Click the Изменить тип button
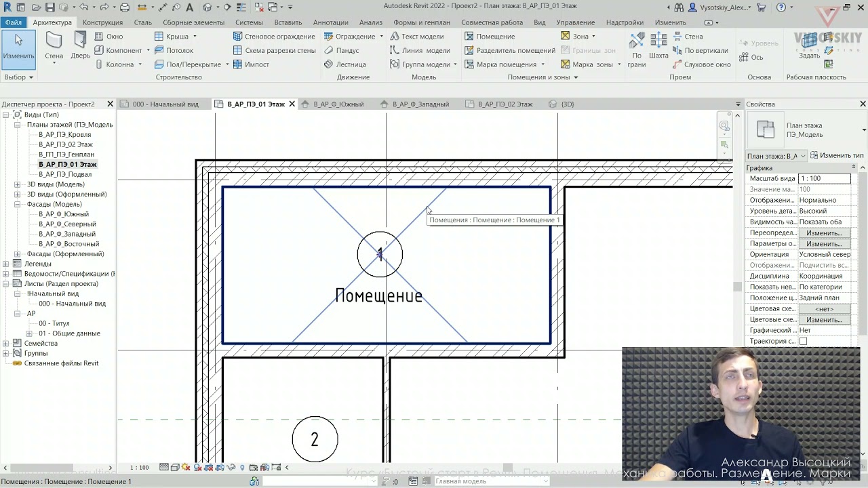The height and width of the screenshot is (488, 868). click(x=837, y=156)
